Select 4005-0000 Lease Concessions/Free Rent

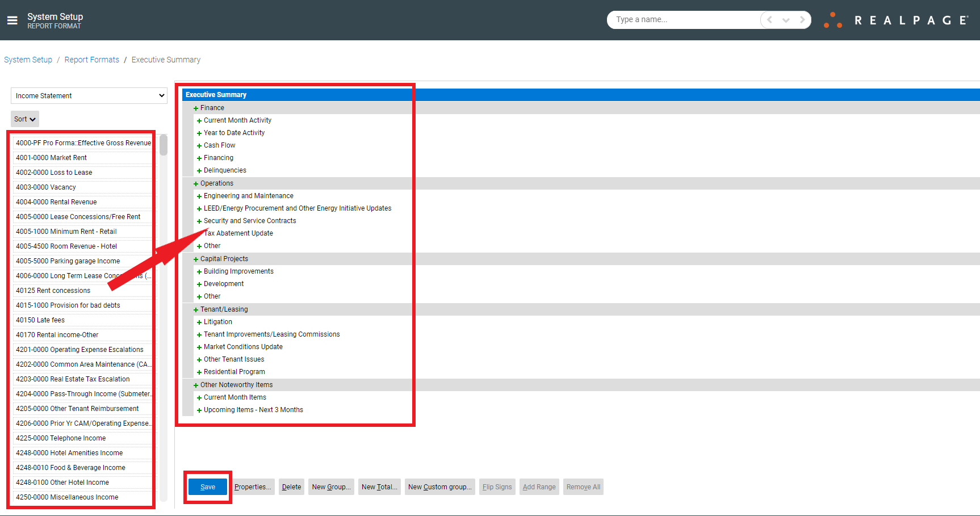tap(83, 217)
